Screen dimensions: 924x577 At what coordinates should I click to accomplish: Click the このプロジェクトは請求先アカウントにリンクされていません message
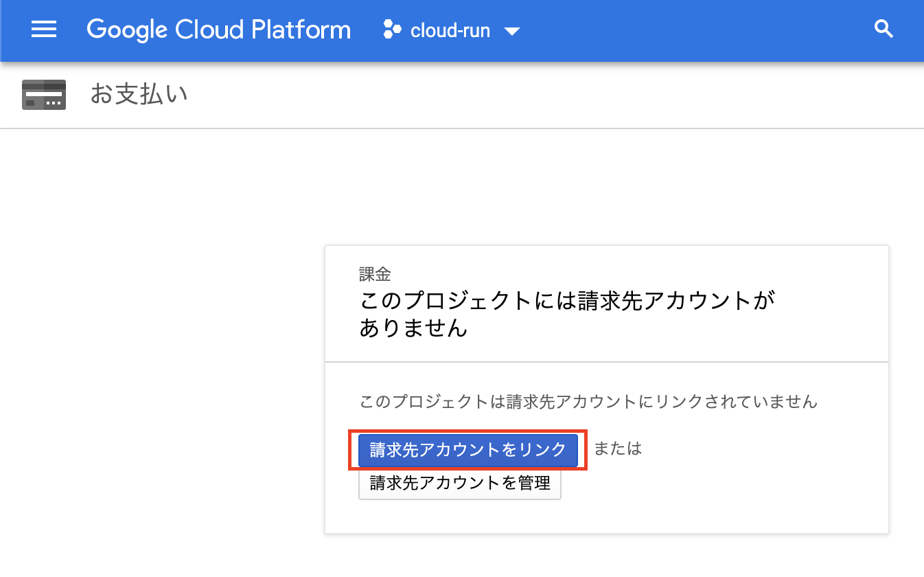589,401
